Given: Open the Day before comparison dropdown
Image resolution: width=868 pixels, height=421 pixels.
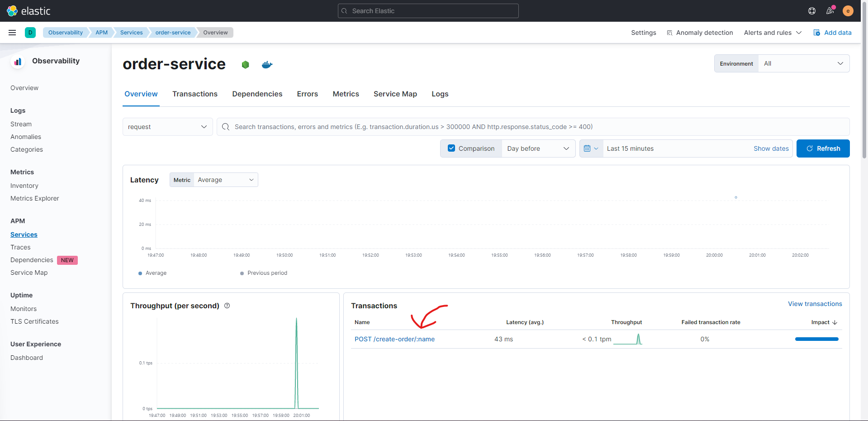Looking at the screenshot, I should click(538, 148).
